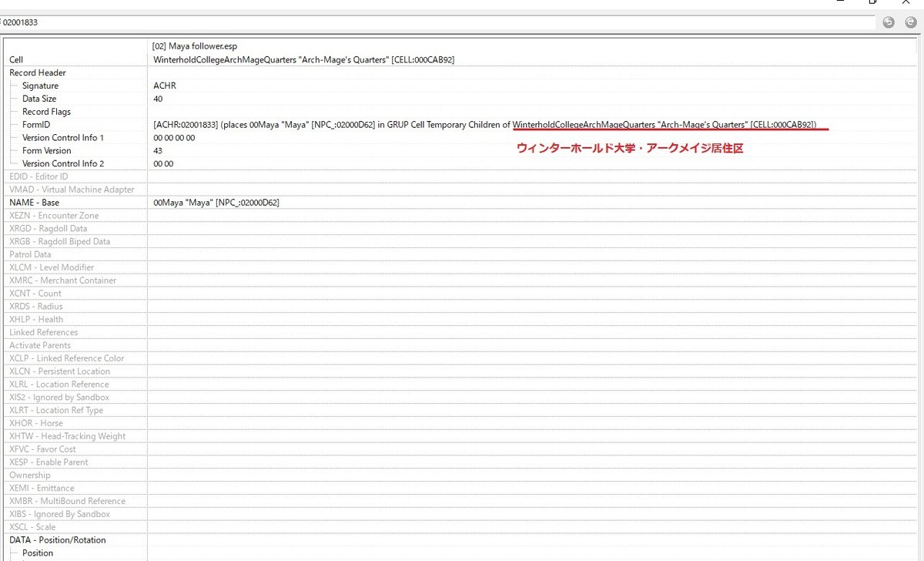Viewport: 924px width, 561px height.
Task: Click the Data Size value 40
Action: (x=158, y=99)
